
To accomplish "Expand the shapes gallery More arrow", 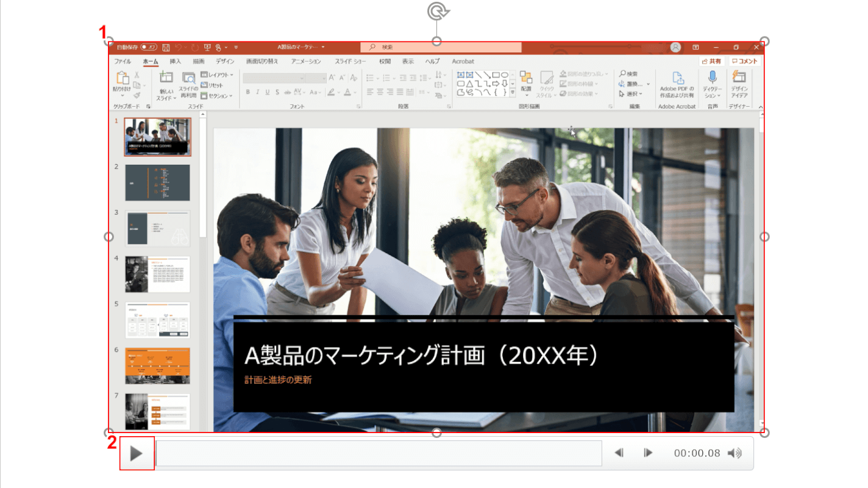I will (x=513, y=93).
